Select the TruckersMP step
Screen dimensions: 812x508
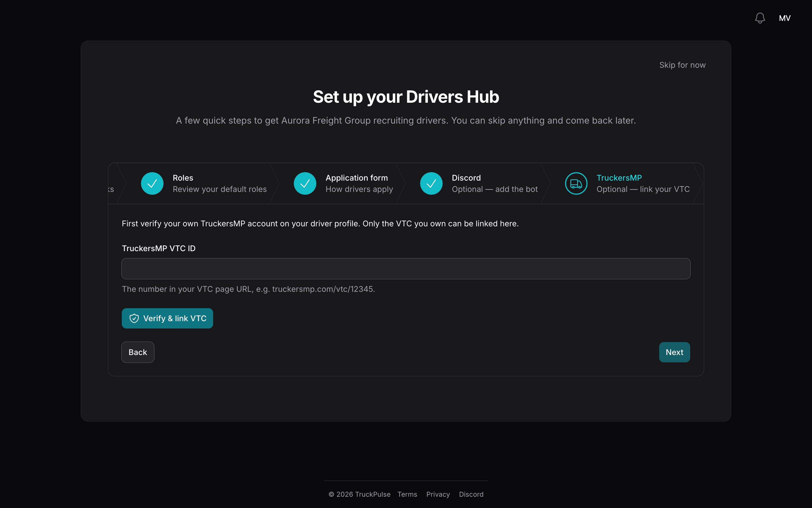coord(627,183)
